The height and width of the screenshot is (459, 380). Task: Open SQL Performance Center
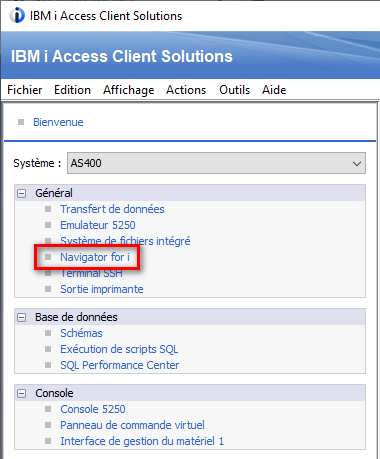pyautogui.click(x=119, y=365)
